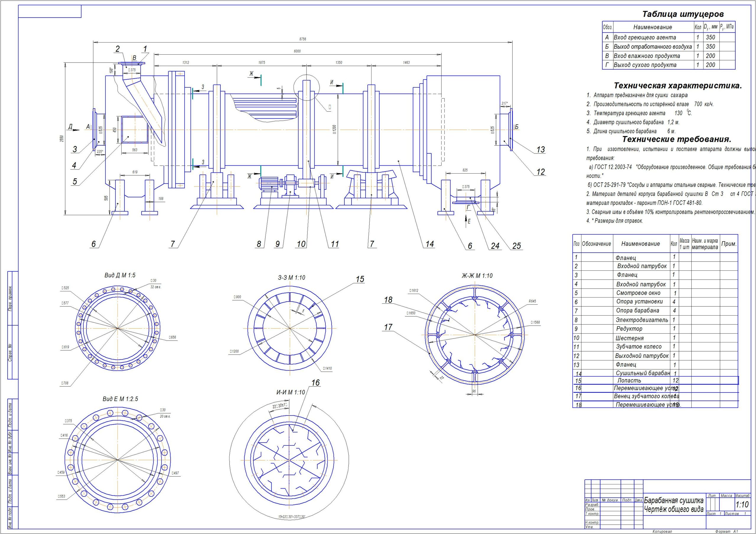Viewport: 756px width, 534px height.
Task: Click the line 'Диаметр сушильного барабана 1,2 м.'
Action: coord(633,122)
